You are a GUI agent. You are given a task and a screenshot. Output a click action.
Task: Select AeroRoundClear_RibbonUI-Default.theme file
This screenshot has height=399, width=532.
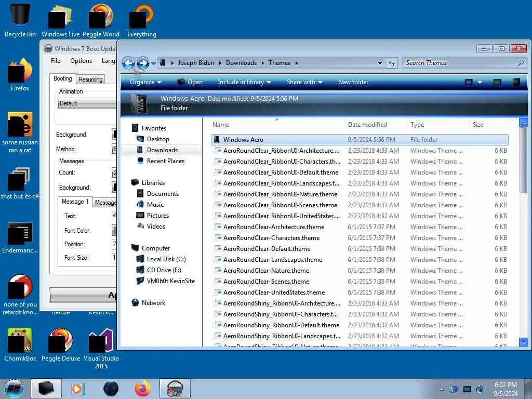point(360,172)
